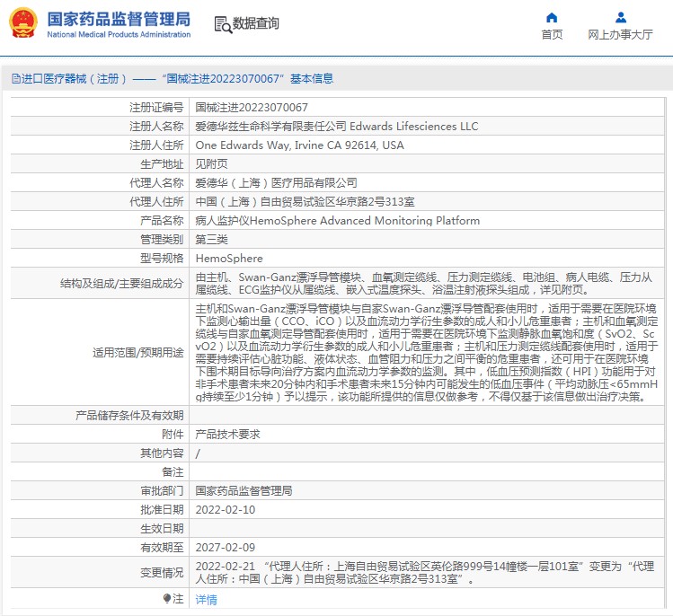
Task: Click the 注册证编号 row label
Action: pyautogui.click(x=156, y=107)
